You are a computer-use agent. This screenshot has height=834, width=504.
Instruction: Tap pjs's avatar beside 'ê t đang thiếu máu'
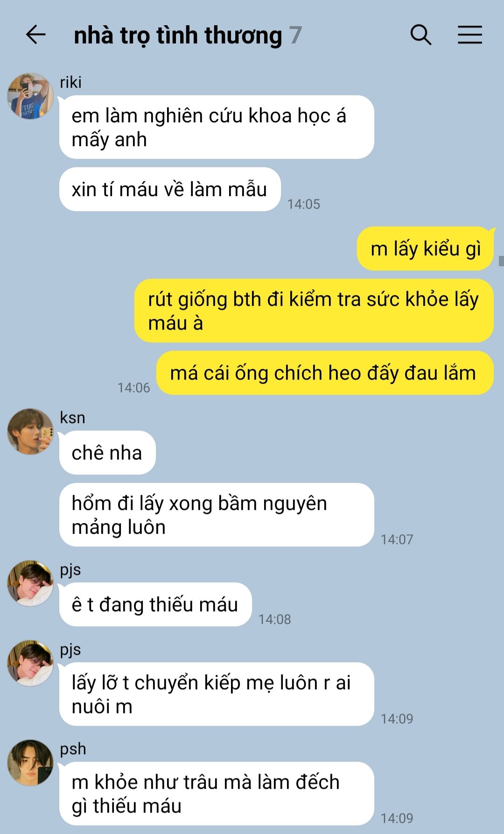pyautogui.click(x=30, y=584)
